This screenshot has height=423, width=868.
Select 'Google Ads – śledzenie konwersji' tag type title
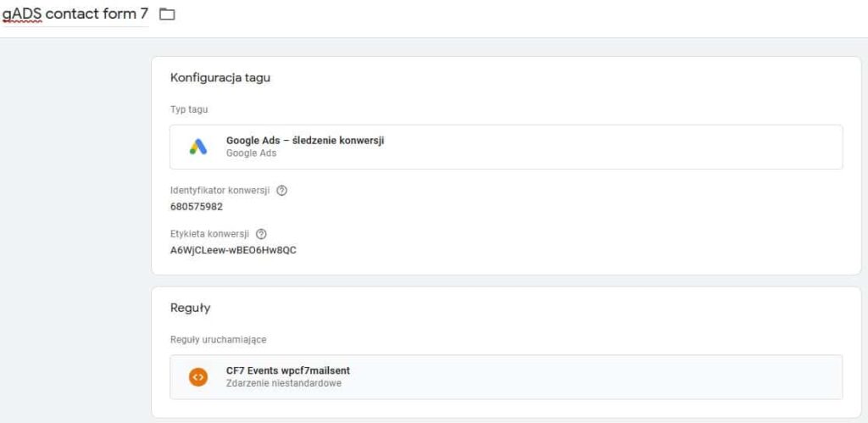304,141
